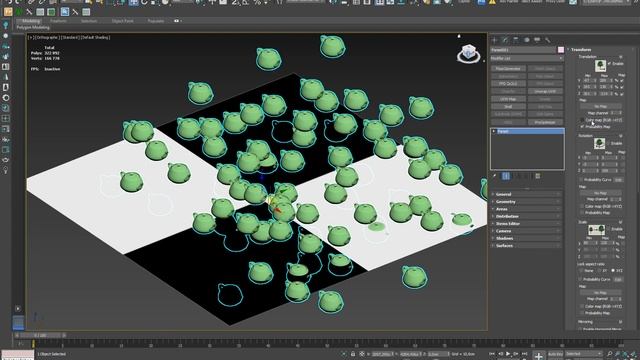The image size is (640, 360).
Task: Expand the Shadows rollout
Action: click(x=527, y=238)
